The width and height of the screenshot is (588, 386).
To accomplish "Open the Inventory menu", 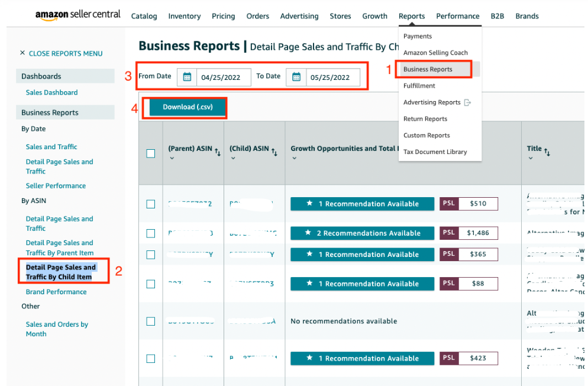I will [x=185, y=16].
